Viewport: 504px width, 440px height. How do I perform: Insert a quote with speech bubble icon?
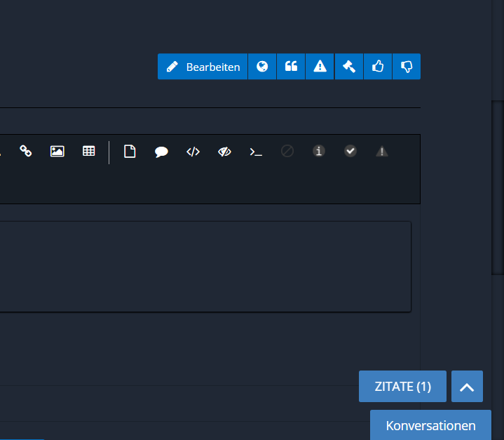(161, 152)
